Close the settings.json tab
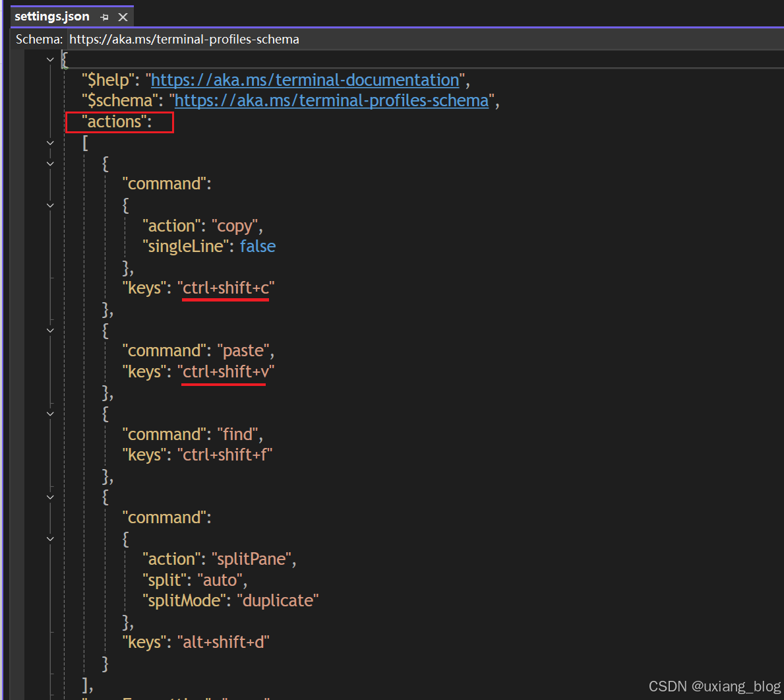 coord(123,17)
